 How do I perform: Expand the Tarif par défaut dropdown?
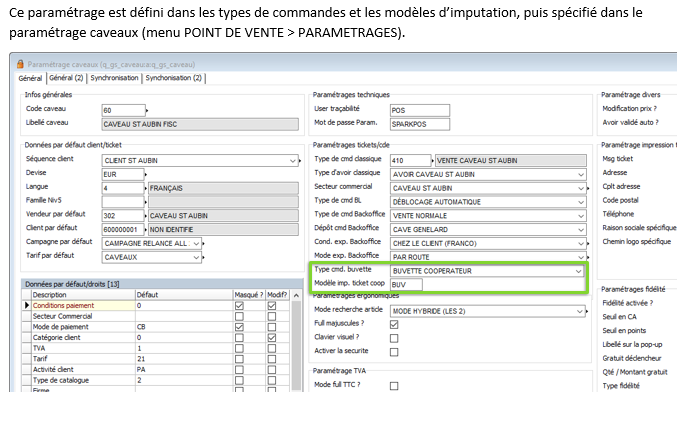201,256
